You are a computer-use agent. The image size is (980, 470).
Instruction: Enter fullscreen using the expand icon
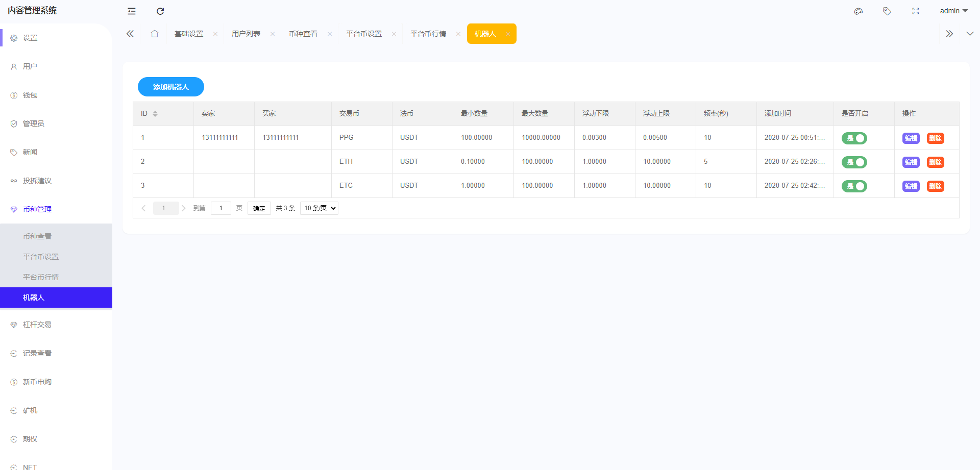pyautogui.click(x=916, y=11)
